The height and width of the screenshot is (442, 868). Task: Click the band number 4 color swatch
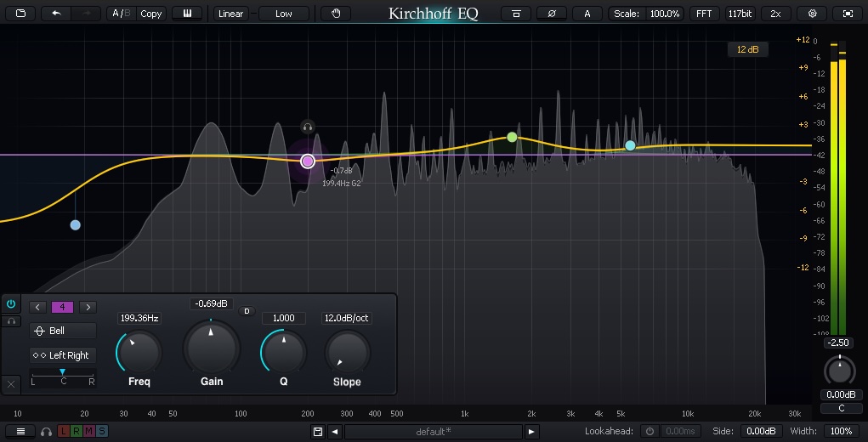[x=63, y=307]
